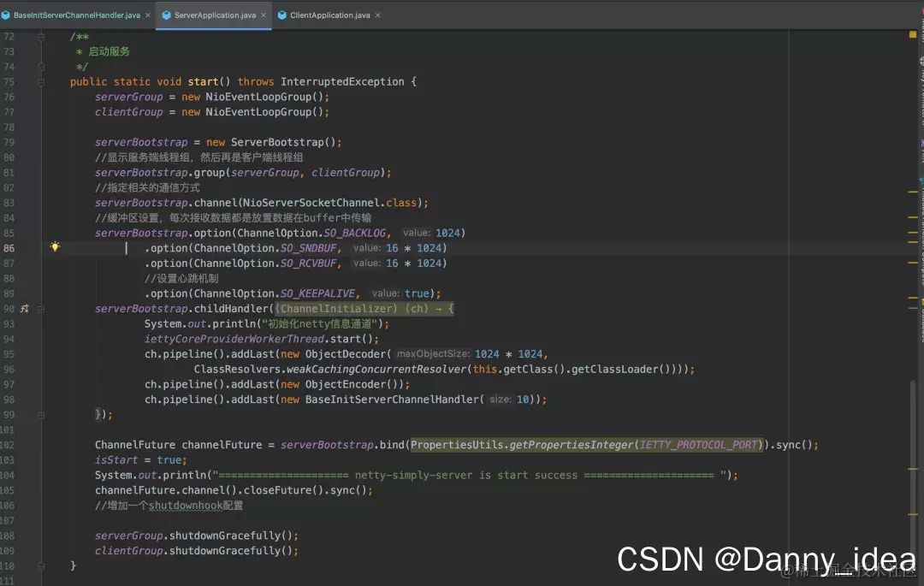Click iettyCoreProviderWorkerThread on line 94
This screenshot has width=924, height=586.
point(234,340)
